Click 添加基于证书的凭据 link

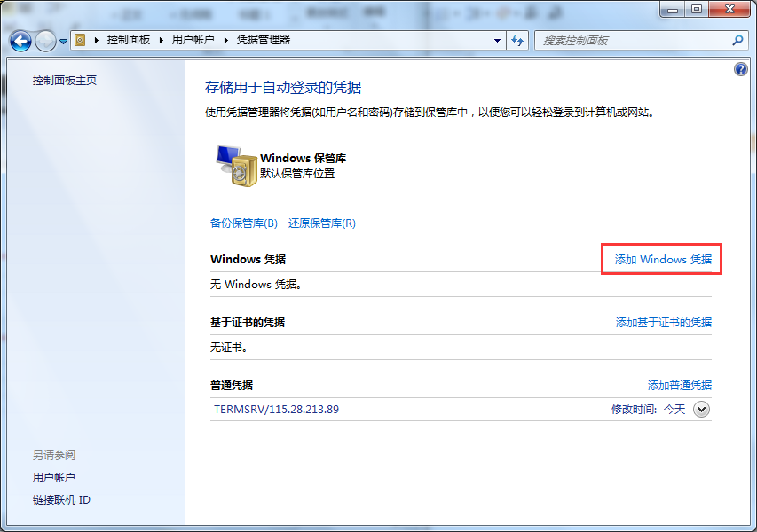click(x=663, y=323)
